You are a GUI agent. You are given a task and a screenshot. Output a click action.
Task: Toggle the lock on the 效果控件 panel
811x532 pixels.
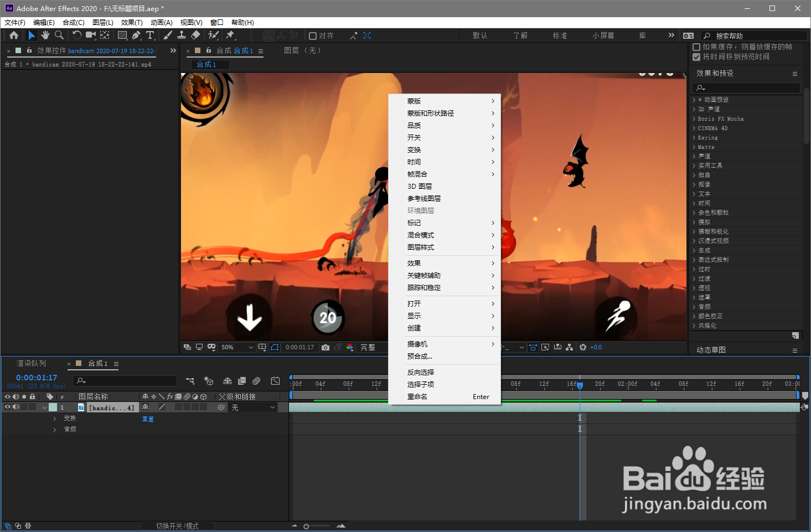(29, 50)
